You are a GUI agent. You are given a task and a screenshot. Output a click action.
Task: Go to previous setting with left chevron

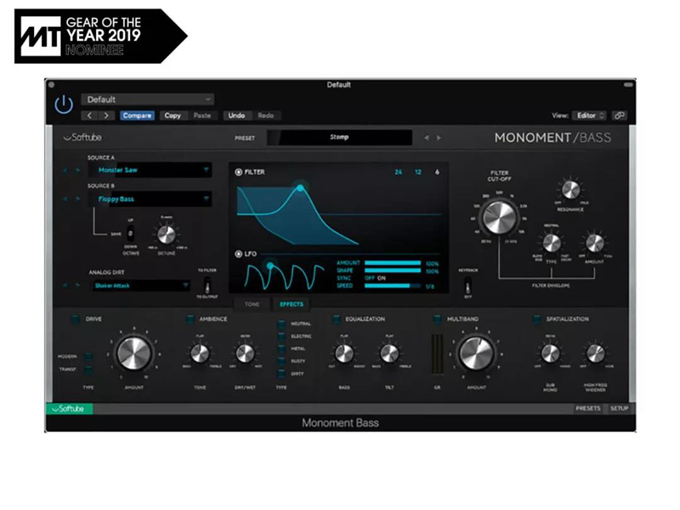(89, 115)
